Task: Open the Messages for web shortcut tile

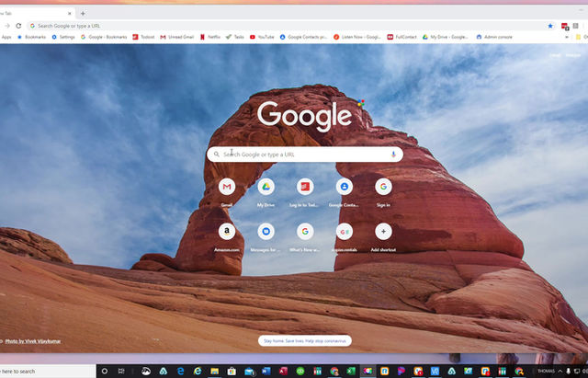Action: coord(266,232)
